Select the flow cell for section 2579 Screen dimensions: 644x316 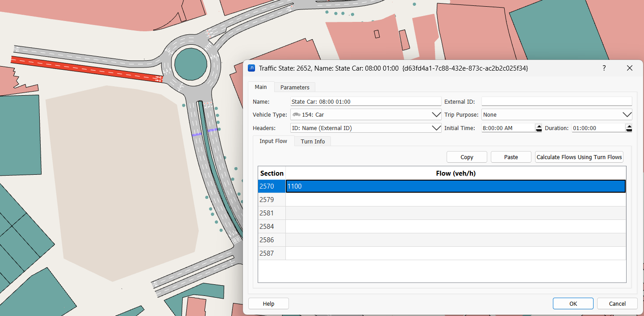pos(455,200)
